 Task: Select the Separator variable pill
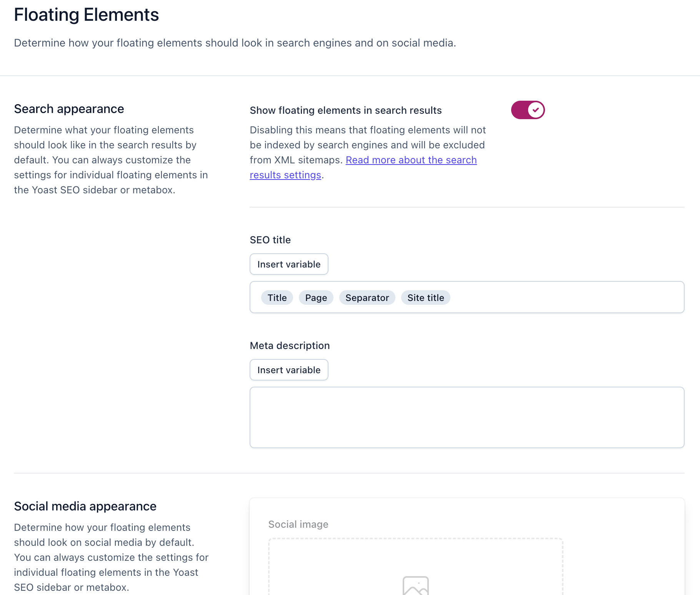pos(367,297)
